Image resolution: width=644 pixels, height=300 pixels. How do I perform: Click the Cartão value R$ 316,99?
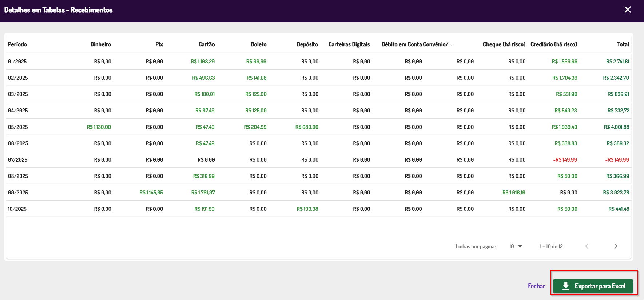(x=204, y=176)
